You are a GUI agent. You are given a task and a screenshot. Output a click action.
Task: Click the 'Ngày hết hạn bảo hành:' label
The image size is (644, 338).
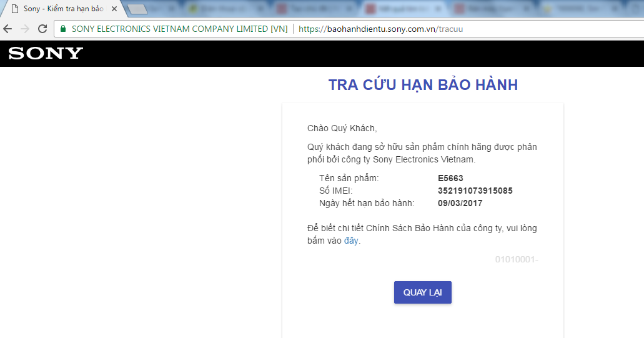coord(367,203)
